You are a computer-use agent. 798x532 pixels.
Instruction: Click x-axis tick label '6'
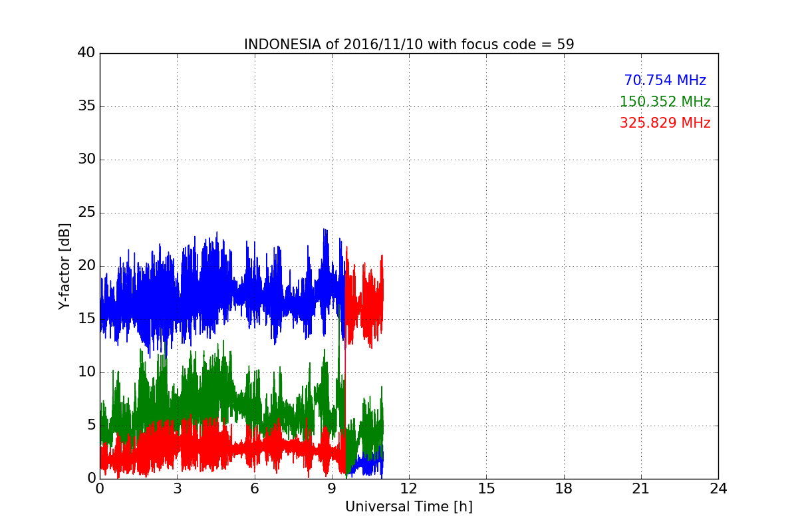coord(254,489)
